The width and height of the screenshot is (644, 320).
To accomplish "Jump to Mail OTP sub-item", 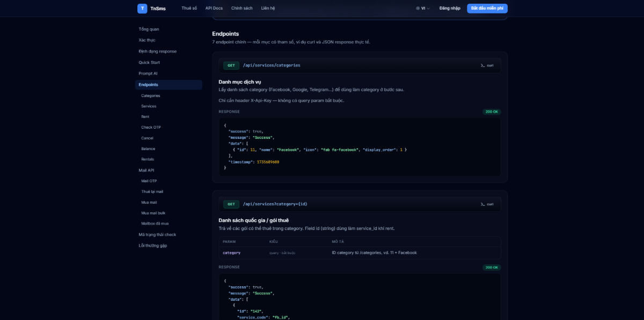I will (149, 181).
